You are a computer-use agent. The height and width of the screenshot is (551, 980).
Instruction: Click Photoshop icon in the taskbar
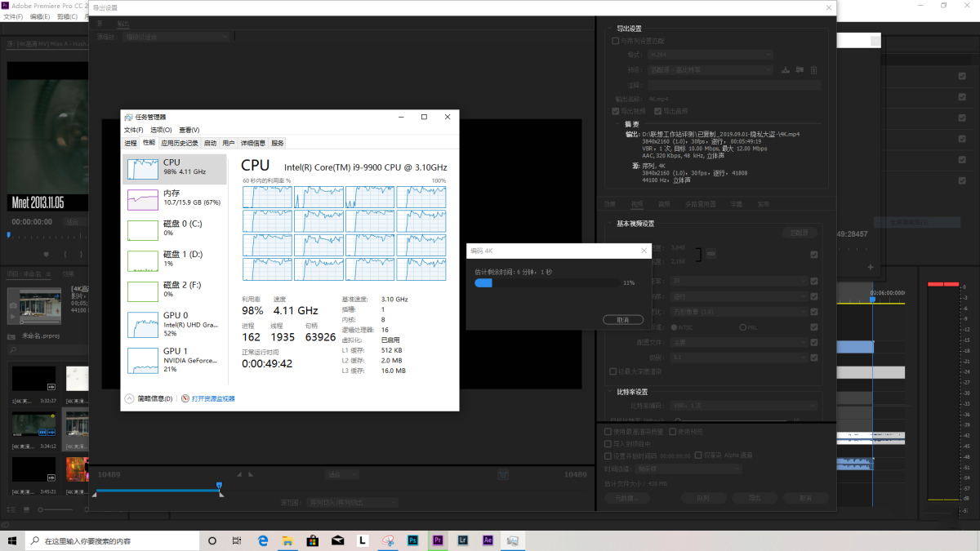pos(413,540)
